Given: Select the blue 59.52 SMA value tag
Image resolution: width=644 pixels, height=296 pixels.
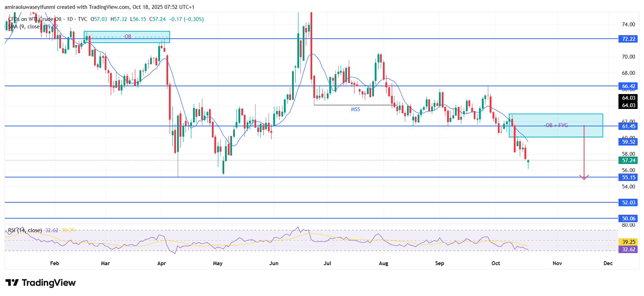Looking at the screenshot, I should tap(628, 142).
